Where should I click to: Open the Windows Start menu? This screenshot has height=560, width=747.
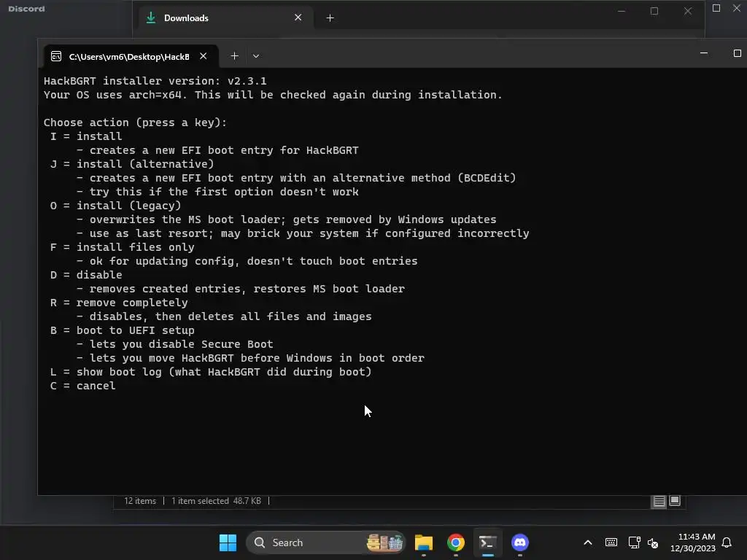(x=228, y=542)
